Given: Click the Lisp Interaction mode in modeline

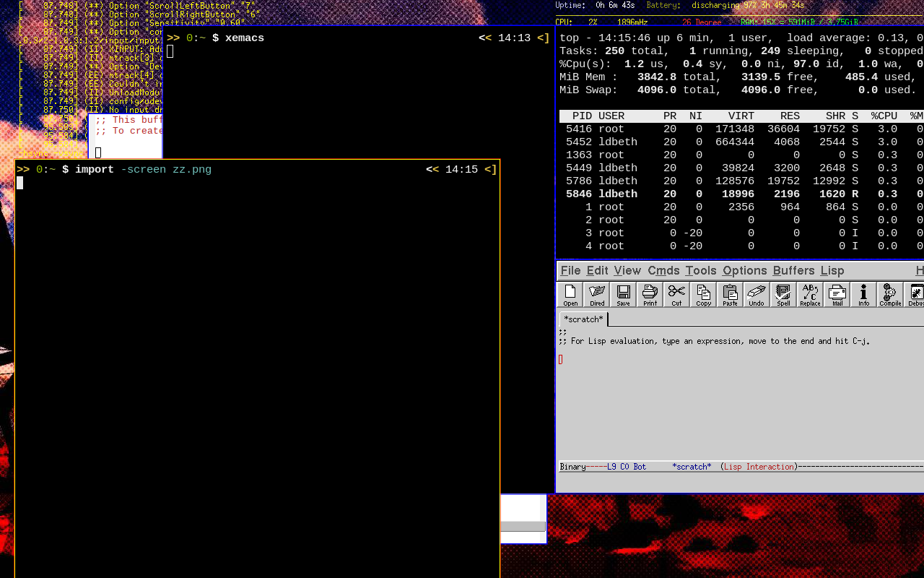Looking at the screenshot, I should point(759,467).
